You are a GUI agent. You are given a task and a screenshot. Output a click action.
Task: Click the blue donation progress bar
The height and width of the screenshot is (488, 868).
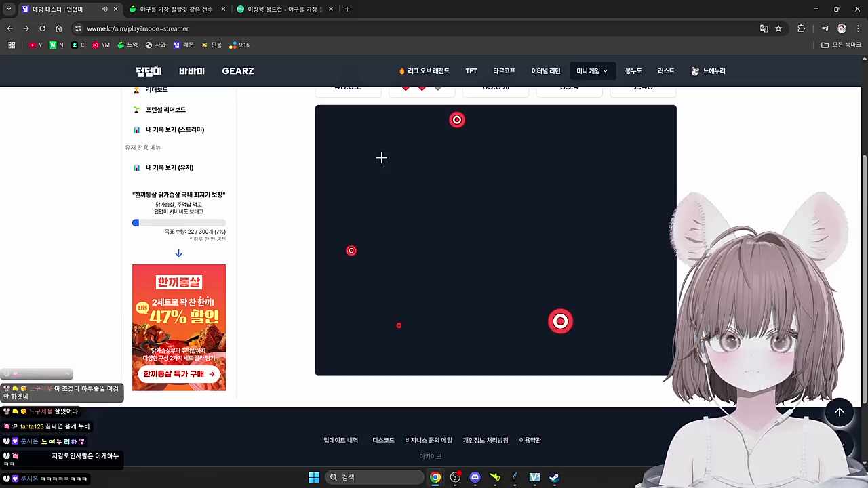(179, 222)
